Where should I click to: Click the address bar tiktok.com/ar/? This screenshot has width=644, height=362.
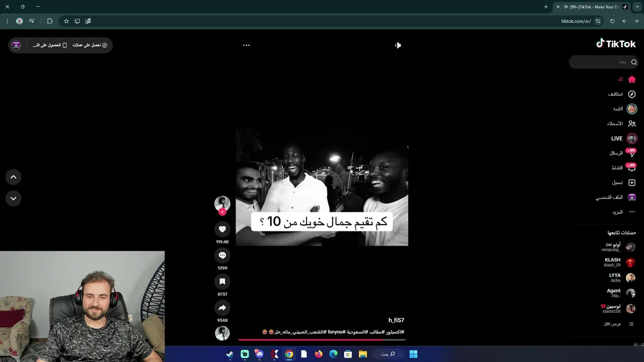576,21
